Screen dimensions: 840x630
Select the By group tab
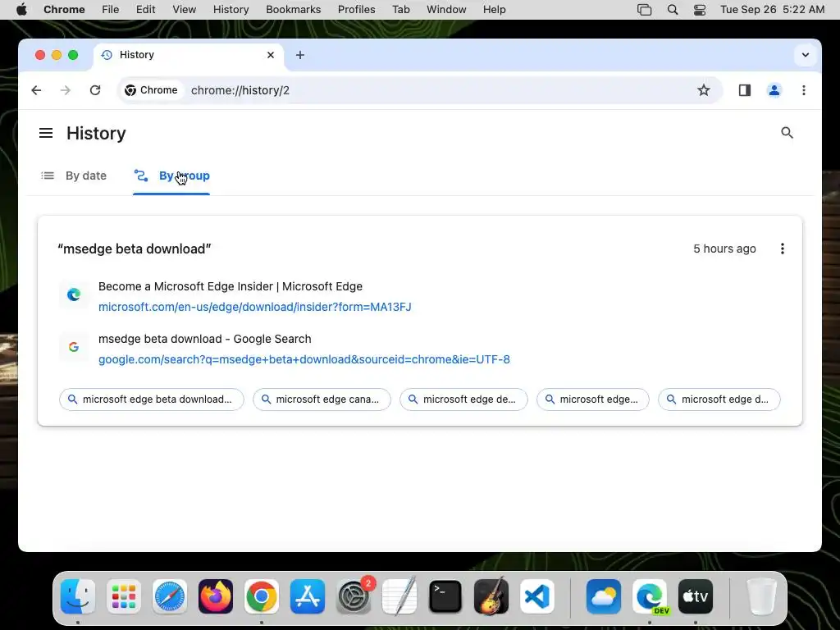tap(171, 176)
